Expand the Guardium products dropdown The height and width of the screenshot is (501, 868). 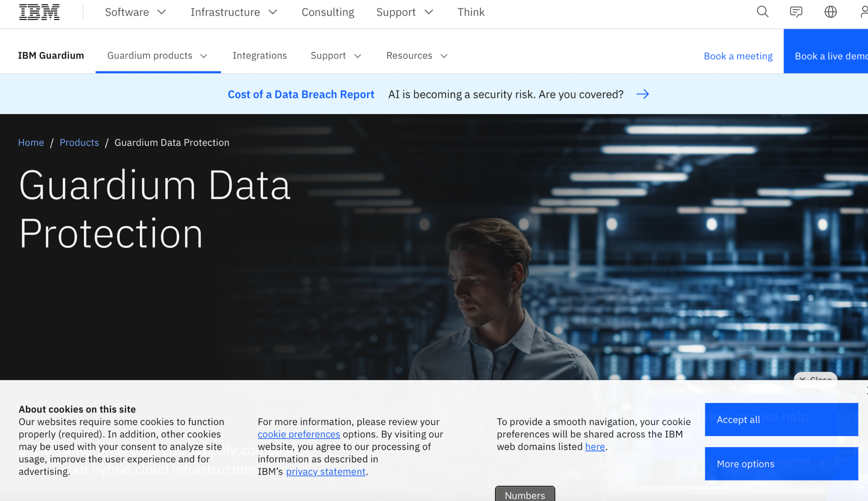point(158,56)
